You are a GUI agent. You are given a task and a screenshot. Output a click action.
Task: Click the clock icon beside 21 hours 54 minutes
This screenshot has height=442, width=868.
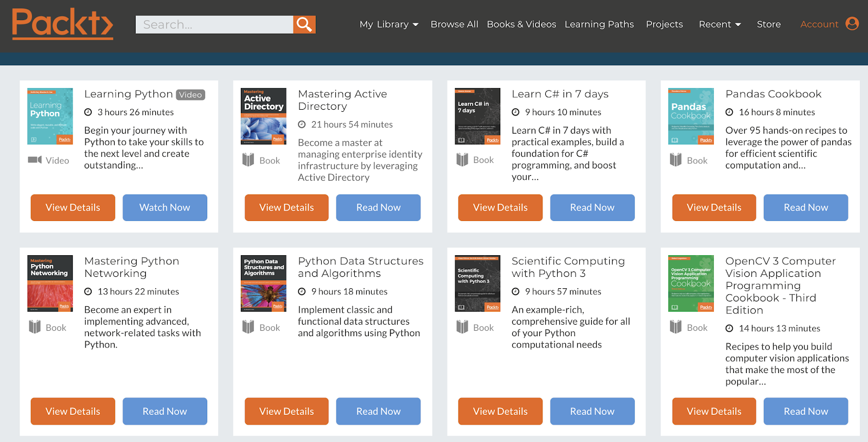coord(302,125)
